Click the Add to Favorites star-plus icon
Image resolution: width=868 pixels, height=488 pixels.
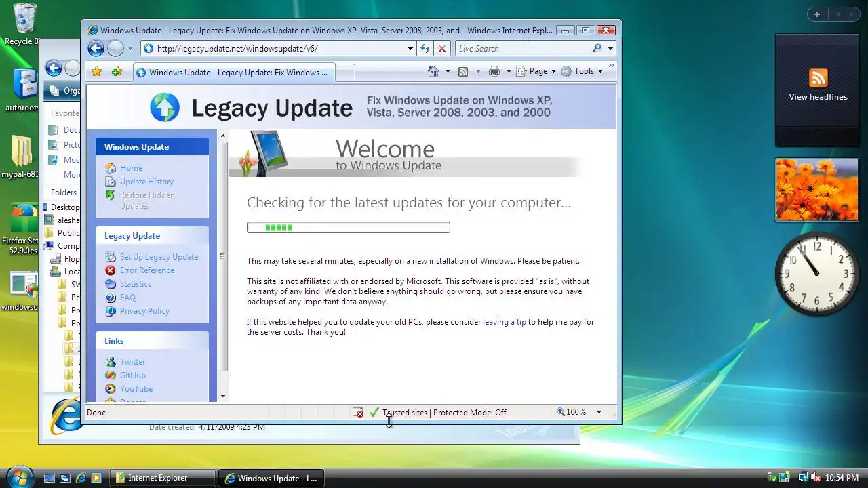pyautogui.click(x=117, y=71)
